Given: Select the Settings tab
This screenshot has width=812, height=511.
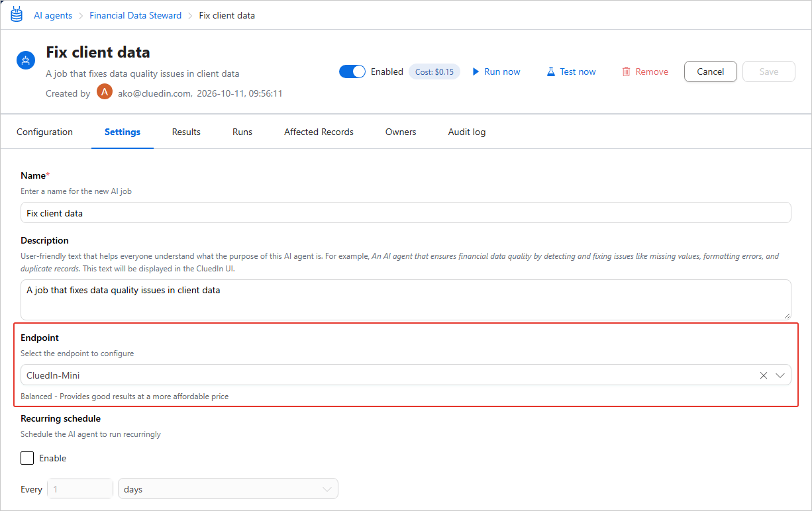Looking at the screenshot, I should 123,132.
